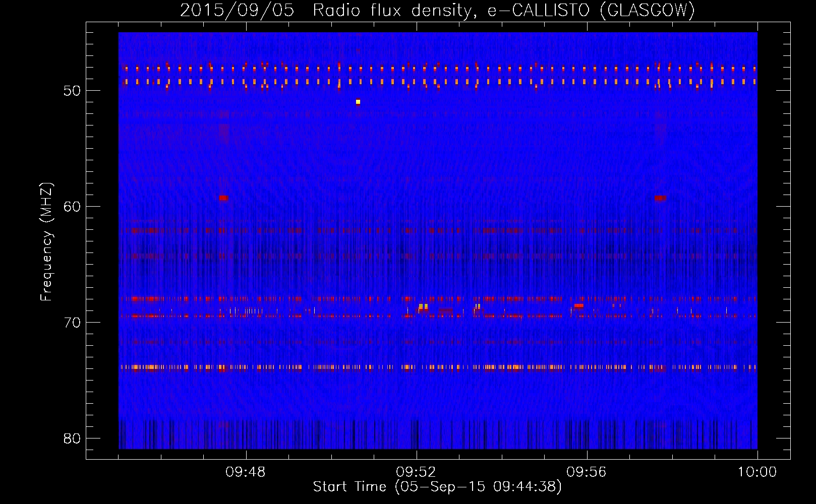Click the 50 frequency tick label
Viewport: 816px width, 504px height.
coord(72,91)
